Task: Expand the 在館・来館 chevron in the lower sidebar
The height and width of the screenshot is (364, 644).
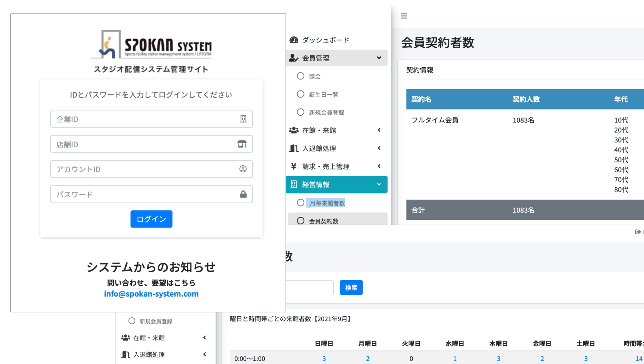Action: click(x=205, y=338)
